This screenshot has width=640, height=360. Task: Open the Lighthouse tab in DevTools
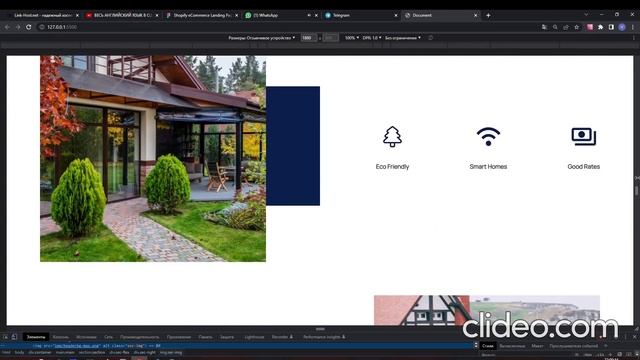[x=254, y=337]
